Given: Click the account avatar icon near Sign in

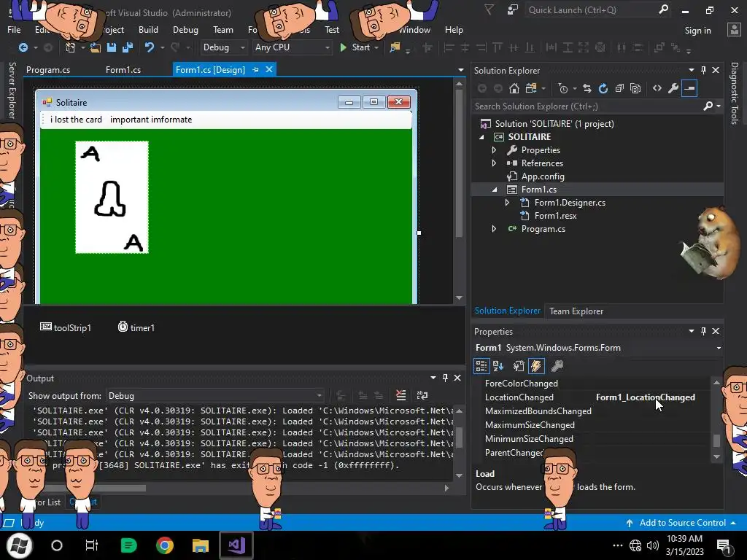Looking at the screenshot, I should [734, 30].
